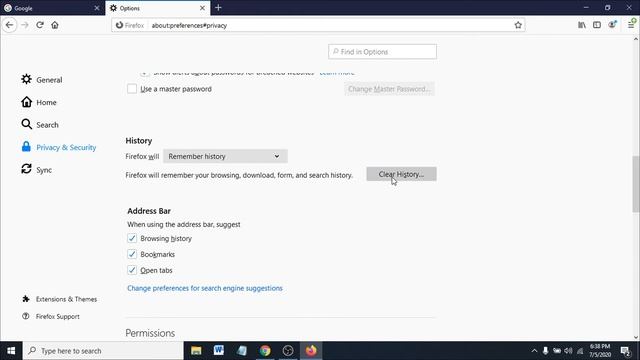640x360 pixels.
Task: Click Find in Options search field
Action: 382,51
